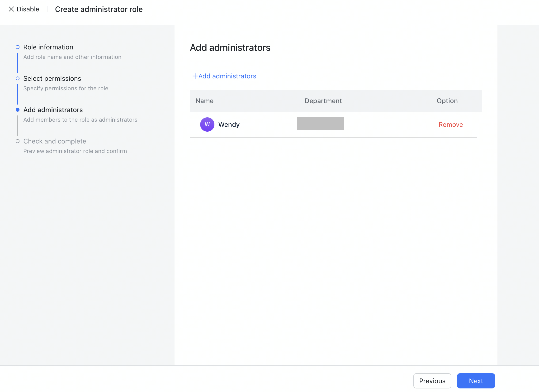This screenshot has width=539, height=392.
Task: Select the Select permissions step in sidebar
Action: (52, 78)
